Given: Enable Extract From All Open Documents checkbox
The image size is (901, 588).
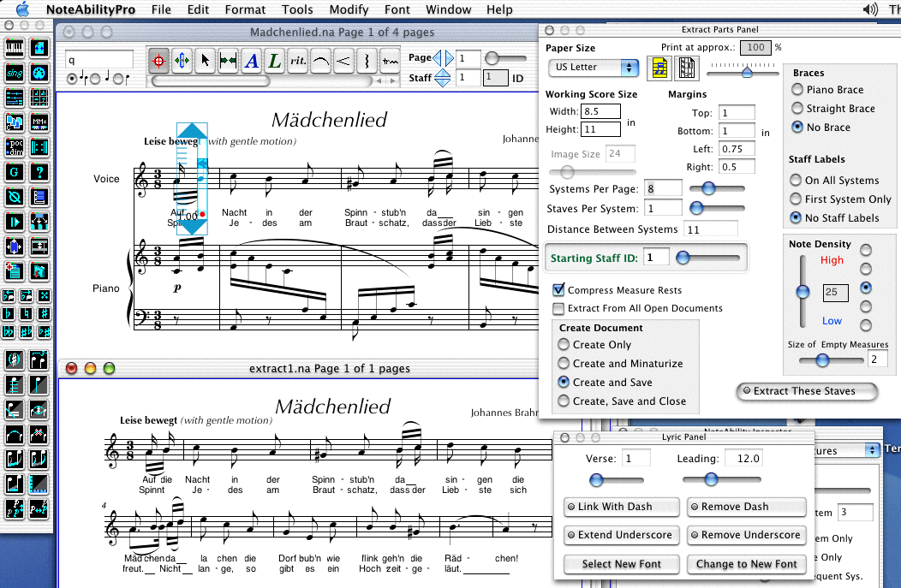Looking at the screenshot, I should pyautogui.click(x=559, y=309).
